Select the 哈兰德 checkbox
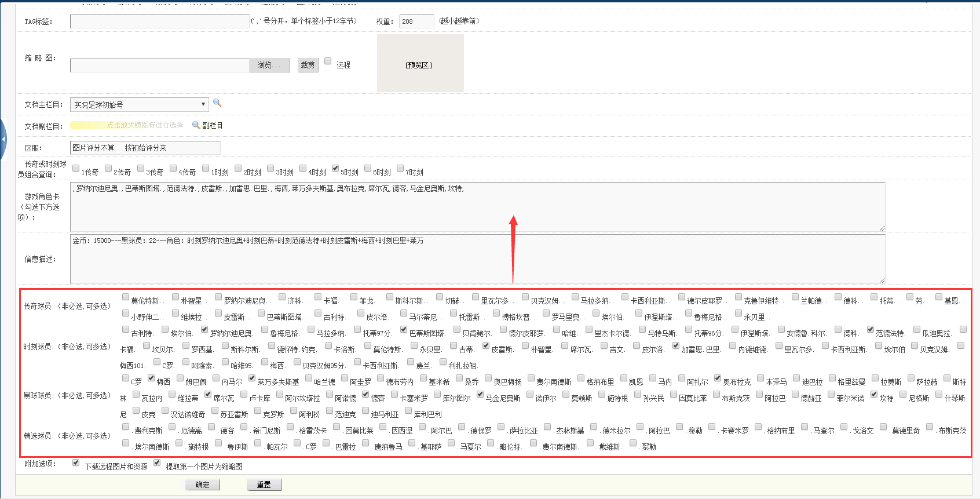 click(x=309, y=378)
